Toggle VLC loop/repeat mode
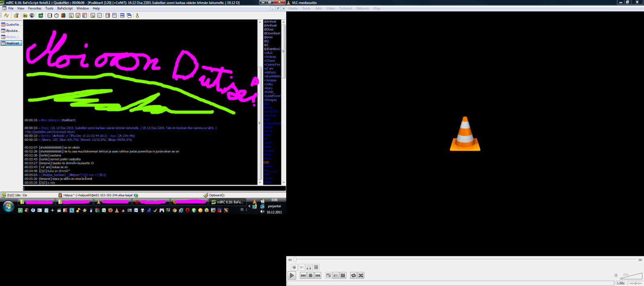The image size is (644, 286). click(x=353, y=276)
